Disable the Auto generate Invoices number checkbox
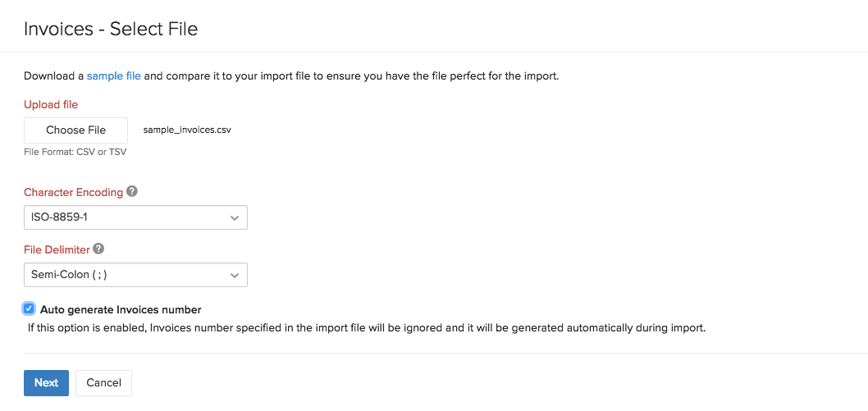Image resolution: width=868 pixels, height=411 pixels. [x=30, y=309]
